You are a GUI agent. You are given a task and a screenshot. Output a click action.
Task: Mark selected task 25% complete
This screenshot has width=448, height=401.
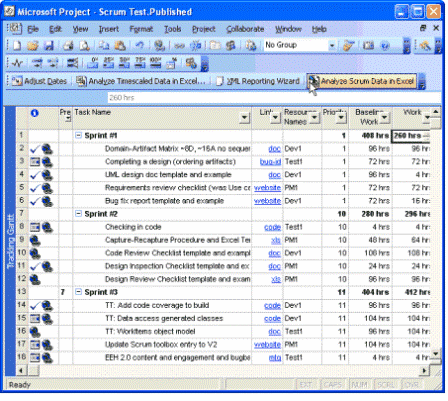[x=108, y=63]
